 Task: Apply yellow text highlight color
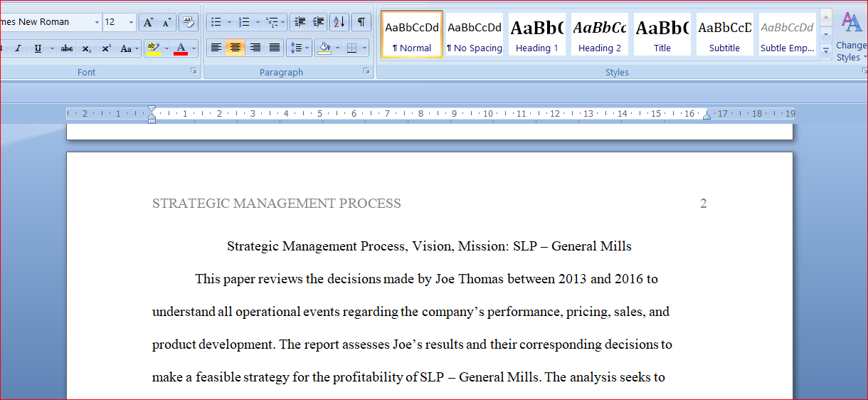point(152,48)
